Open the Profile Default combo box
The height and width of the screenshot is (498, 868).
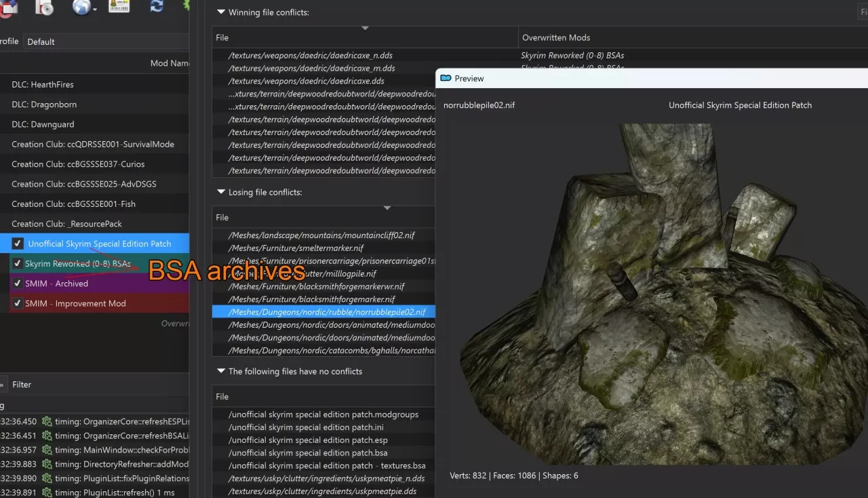[106, 41]
